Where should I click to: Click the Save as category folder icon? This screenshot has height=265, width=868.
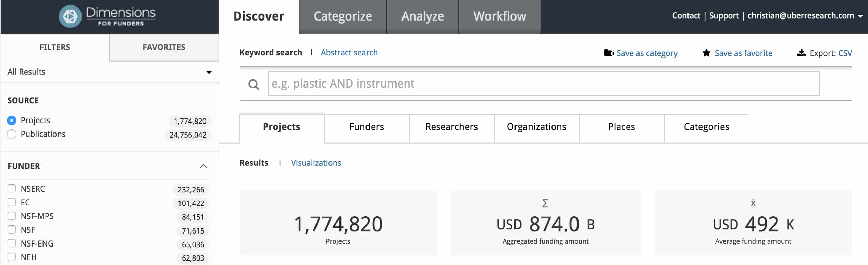(608, 53)
